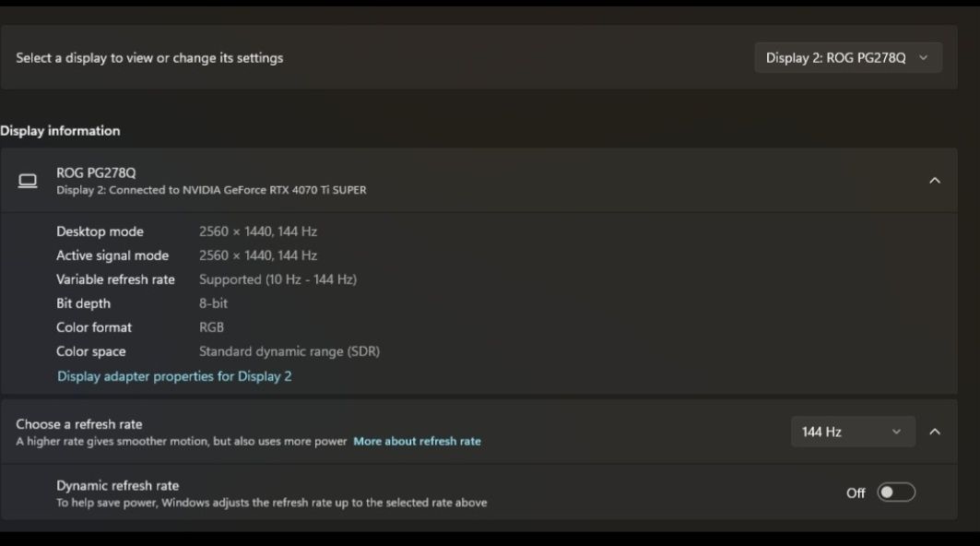Click the ROG PG278Q title text

96,172
